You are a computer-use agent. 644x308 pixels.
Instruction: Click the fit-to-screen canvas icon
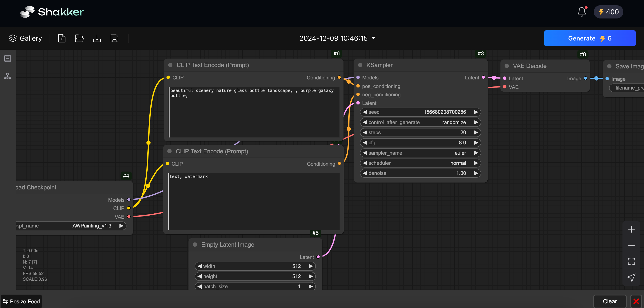point(631,261)
